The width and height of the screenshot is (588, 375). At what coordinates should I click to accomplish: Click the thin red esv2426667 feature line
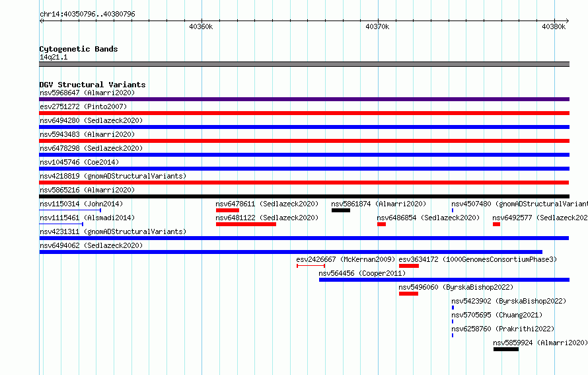pos(311,266)
